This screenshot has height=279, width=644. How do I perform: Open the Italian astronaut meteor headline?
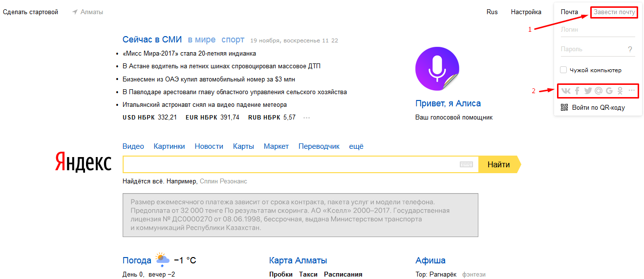pyautogui.click(x=205, y=104)
